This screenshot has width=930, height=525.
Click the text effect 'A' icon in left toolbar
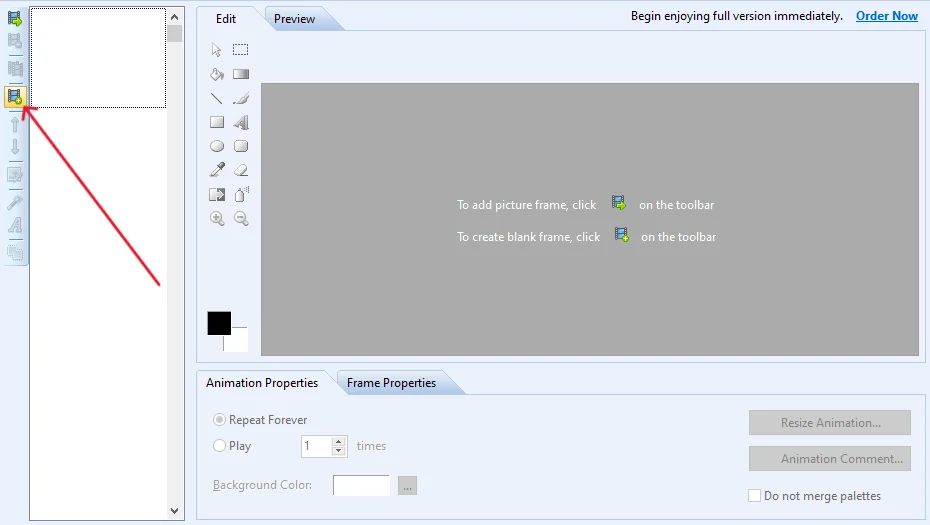click(15, 225)
